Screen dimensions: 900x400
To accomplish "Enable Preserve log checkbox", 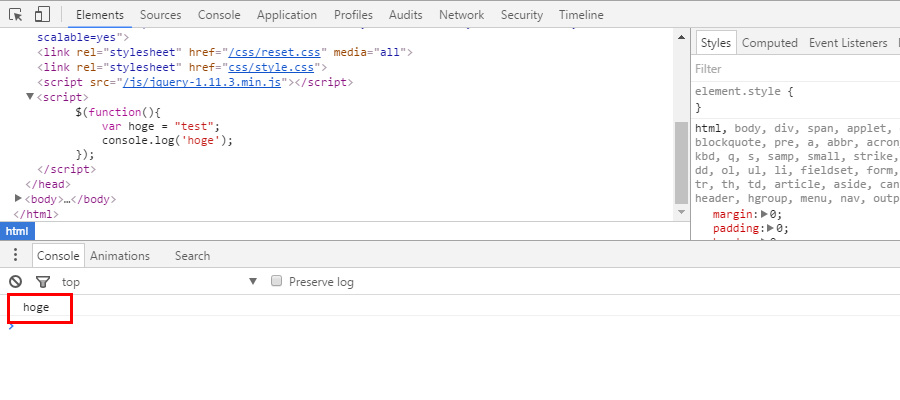I will pyautogui.click(x=277, y=282).
